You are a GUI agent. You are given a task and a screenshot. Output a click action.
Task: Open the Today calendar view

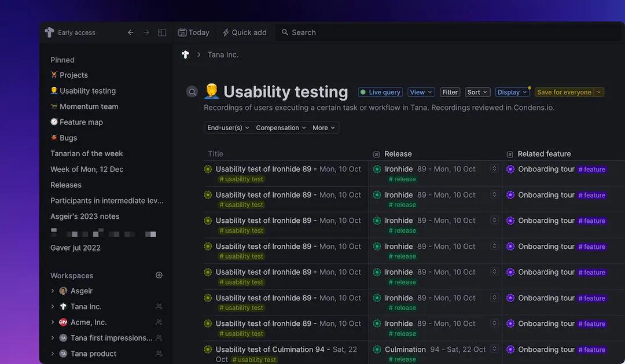[x=194, y=32]
